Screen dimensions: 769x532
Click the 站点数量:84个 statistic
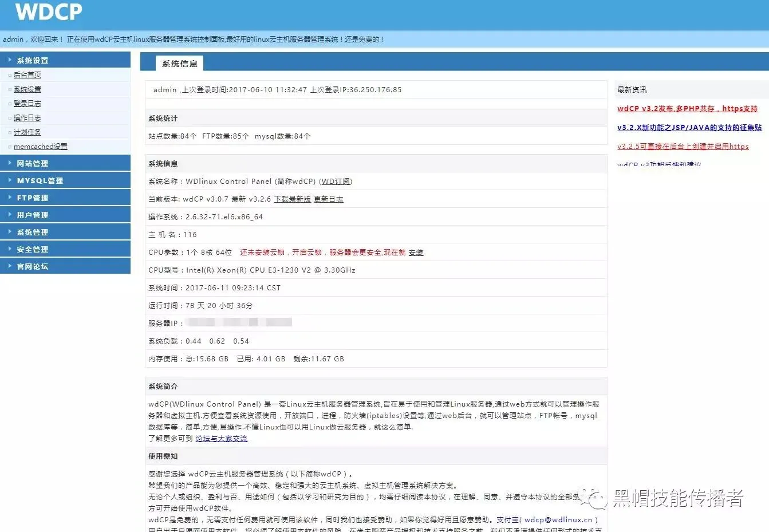click(172, 136)
